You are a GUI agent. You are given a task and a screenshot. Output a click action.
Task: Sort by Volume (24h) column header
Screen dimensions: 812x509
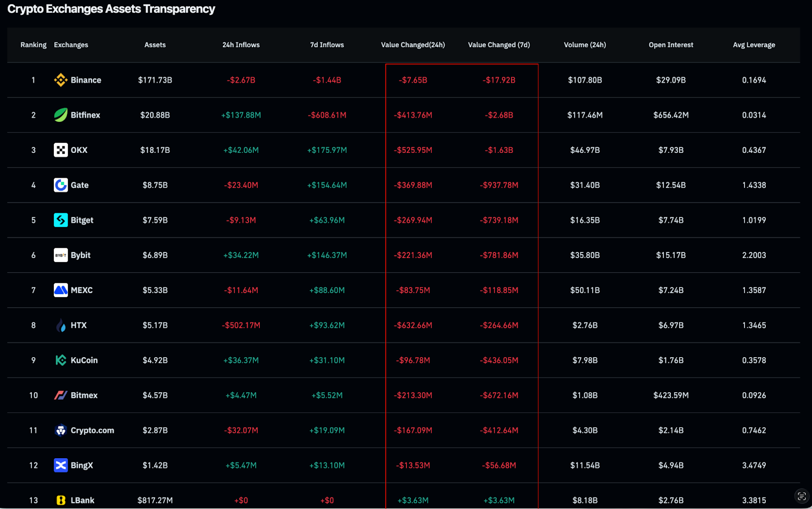click(x=585, y=45)
